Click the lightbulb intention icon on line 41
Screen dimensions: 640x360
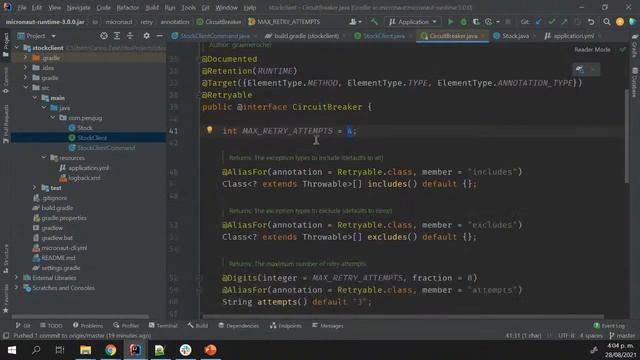[x=209, y=130]
